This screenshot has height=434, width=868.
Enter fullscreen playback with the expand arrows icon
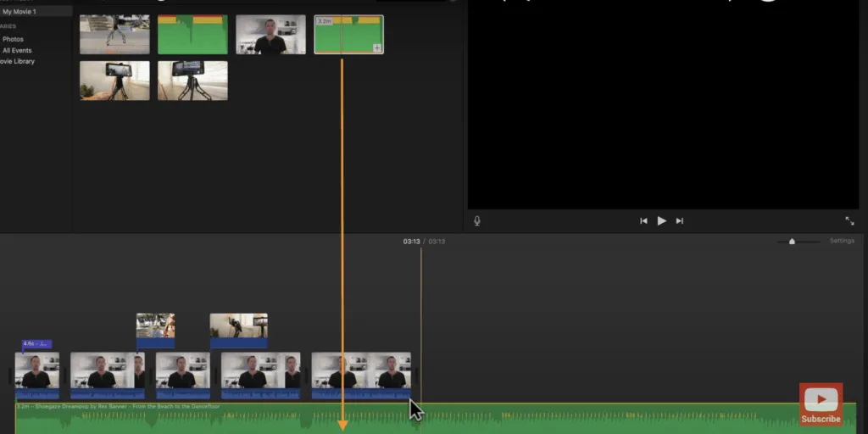pyautogui.click(x=849, y=220)
